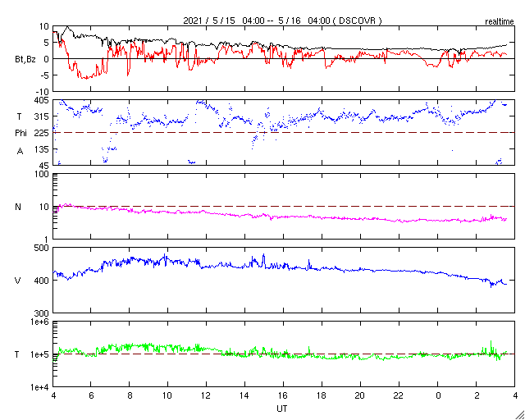Click the '135' tick label on Phi panel
This screenshot has height=420, width=525.
[42, 149]
